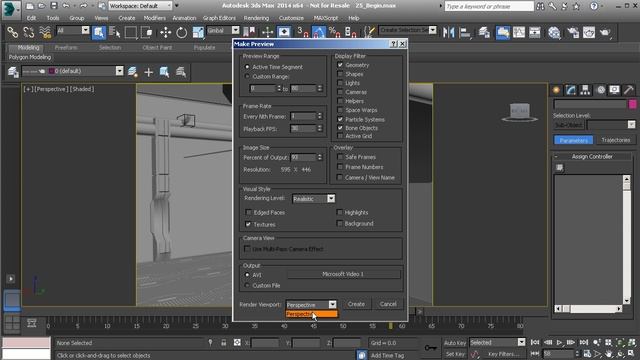Toggle Textures checkbox in Visual Style
This screenshot has height=360, width=640.
point(248,224)
